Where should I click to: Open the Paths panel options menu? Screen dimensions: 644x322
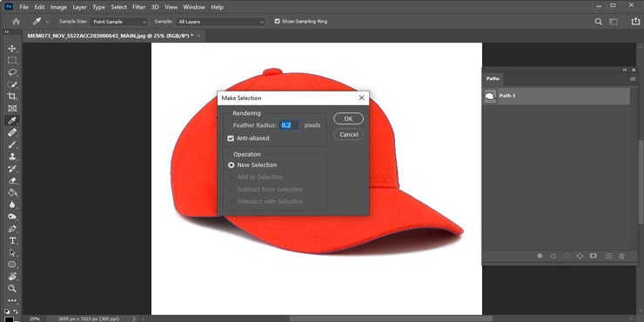[633, 78]
